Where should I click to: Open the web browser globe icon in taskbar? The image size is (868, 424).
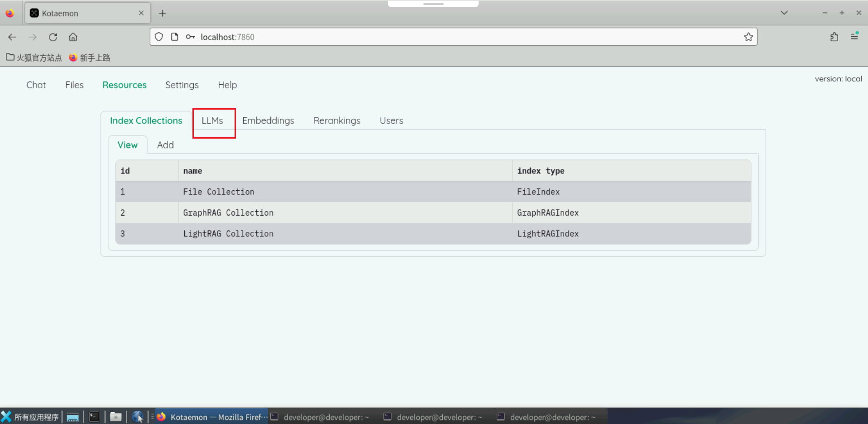(x=138, y=417)
